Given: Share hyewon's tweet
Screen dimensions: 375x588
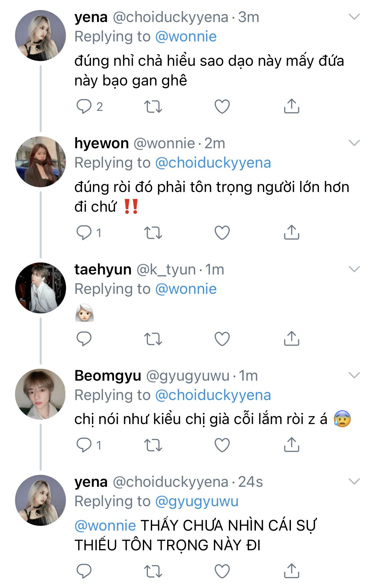Looking at the screenshot, I should coord(291,233).
